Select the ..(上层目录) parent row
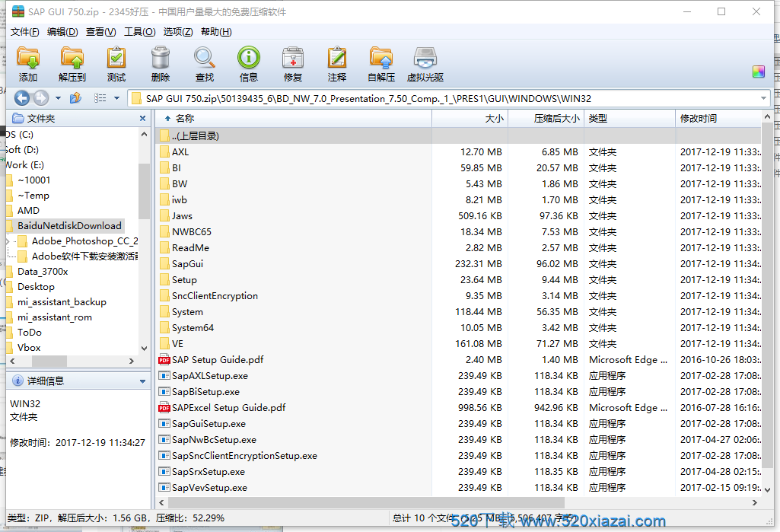 click(x=459, y=136)
